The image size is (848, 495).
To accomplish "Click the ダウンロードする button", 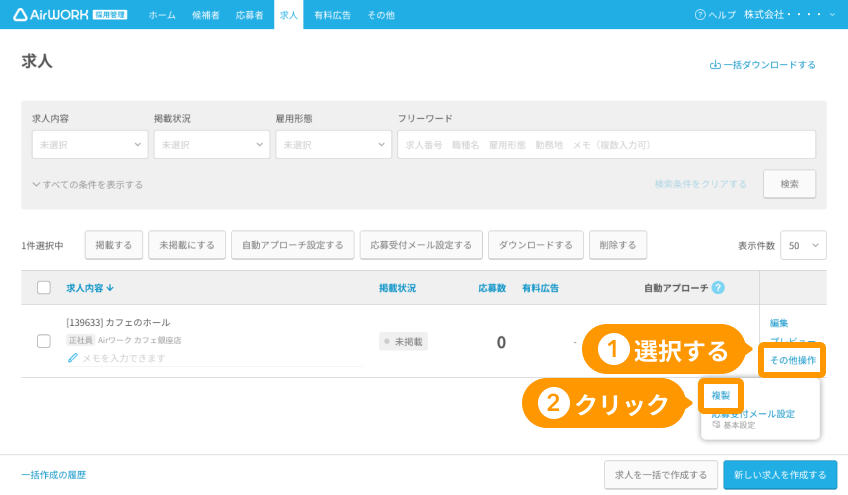I will tap(536, 245).
